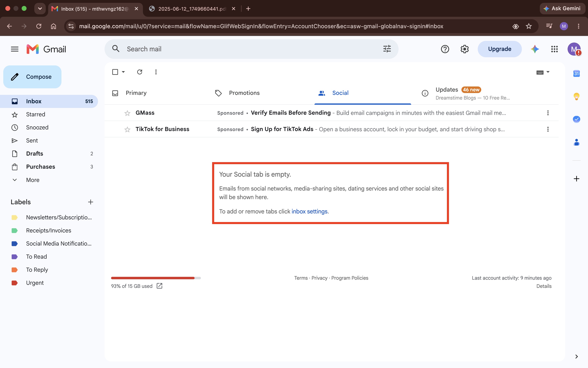
Task: Open Google Keep side panel icon
Action: click(576, 96)
